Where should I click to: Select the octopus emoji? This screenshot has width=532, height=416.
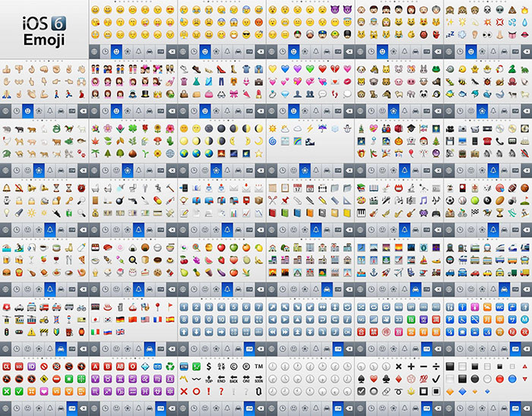[x=512, y=82]
